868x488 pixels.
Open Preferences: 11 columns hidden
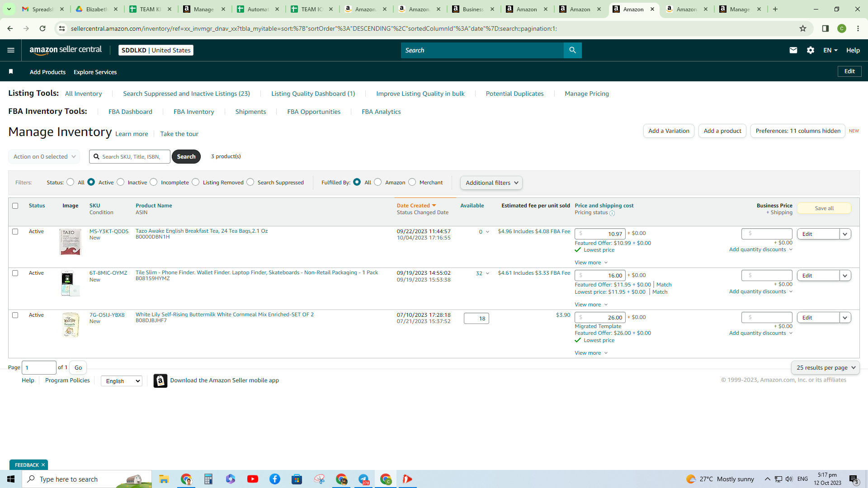798,131
